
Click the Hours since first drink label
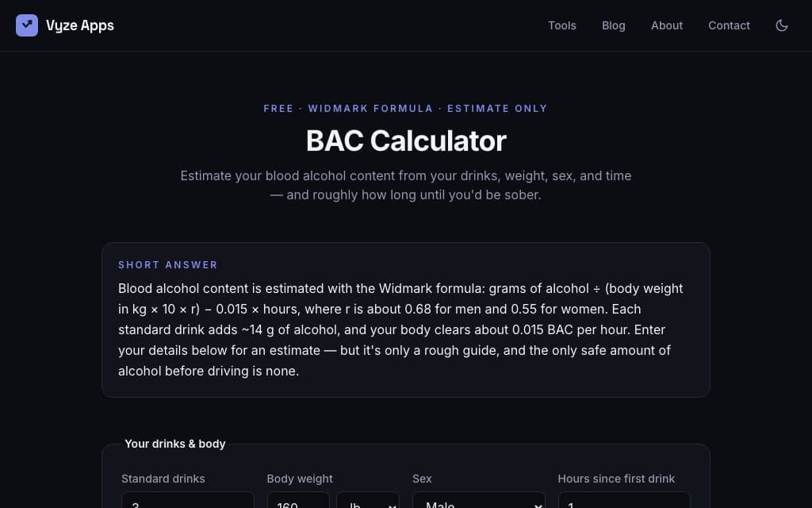pyautogui.click(x=616, y=479)
